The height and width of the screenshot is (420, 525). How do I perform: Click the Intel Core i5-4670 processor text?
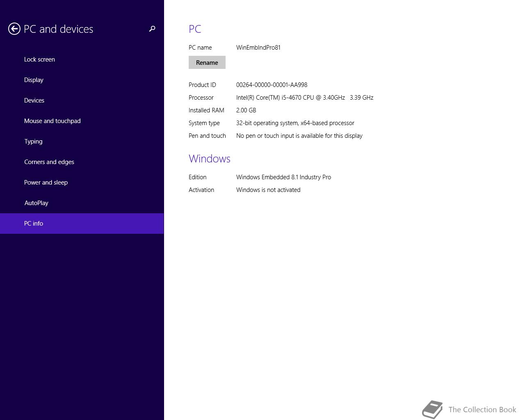(305, 98)
